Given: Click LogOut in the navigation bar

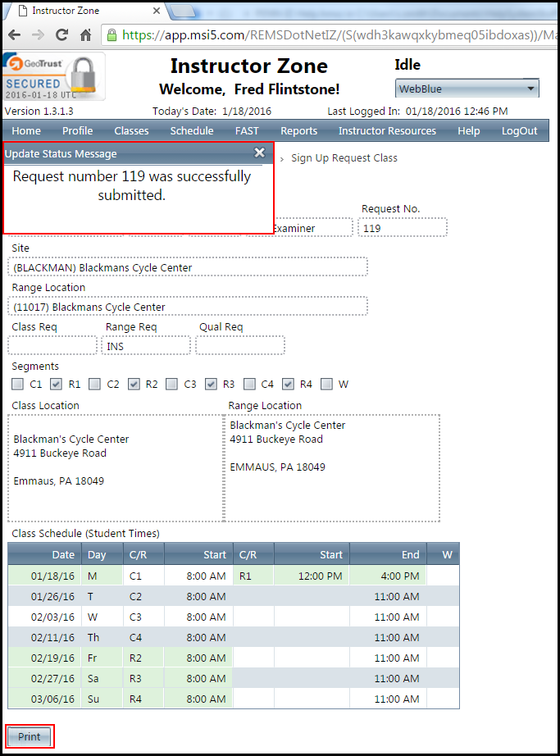Looking at the screenshot, I should pos(519,130).
